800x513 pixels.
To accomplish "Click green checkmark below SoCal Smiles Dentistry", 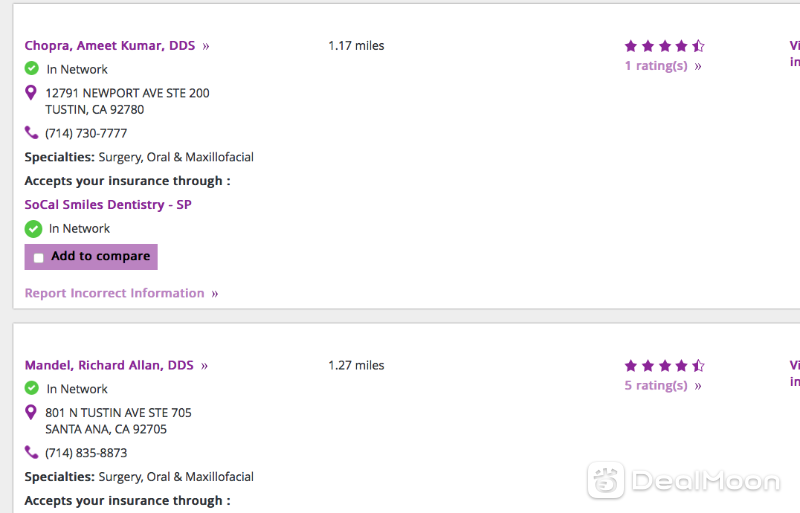I will point(33,229).
